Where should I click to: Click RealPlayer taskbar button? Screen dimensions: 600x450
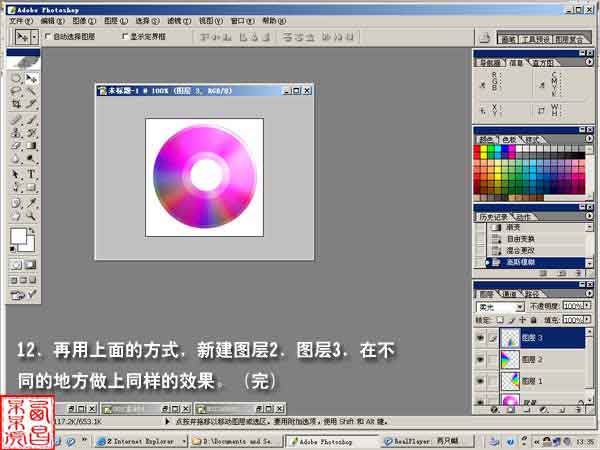(x=426, y=441)
